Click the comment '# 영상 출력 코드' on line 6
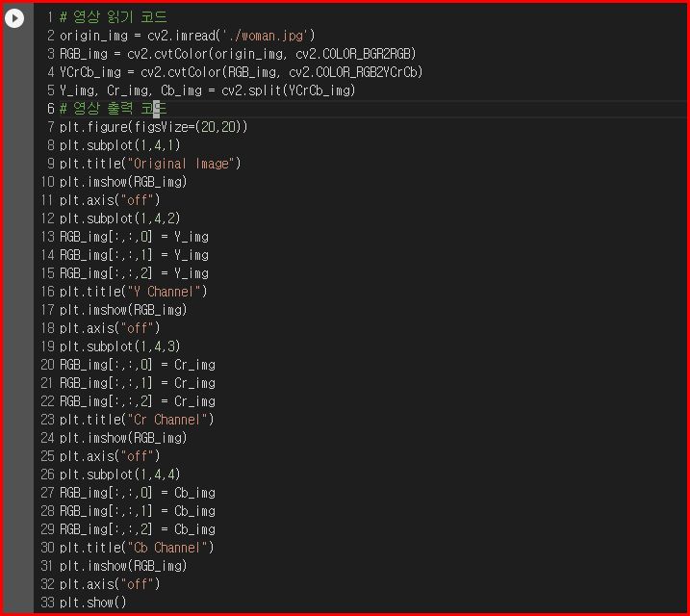This screenshot has width=690, height=616. pos(114,109)
